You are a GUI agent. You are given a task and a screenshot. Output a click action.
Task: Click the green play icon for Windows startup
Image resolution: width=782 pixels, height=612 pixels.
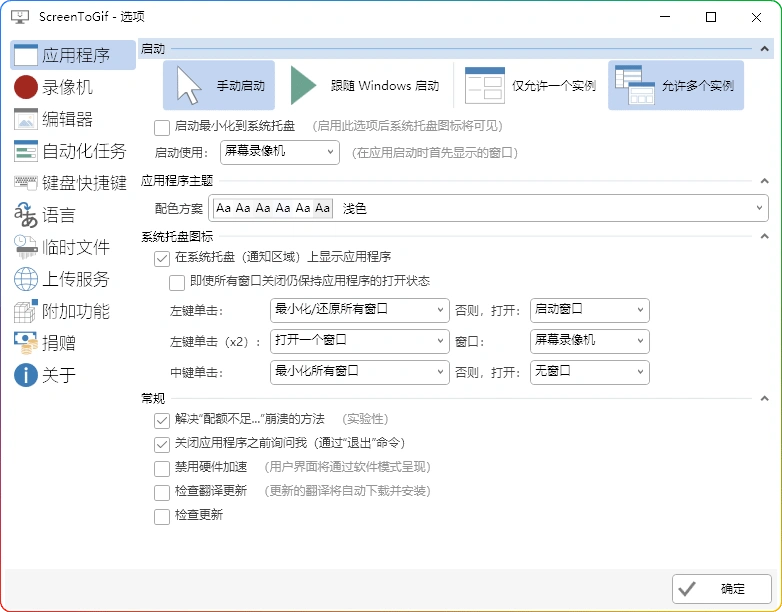pos(303,85)
